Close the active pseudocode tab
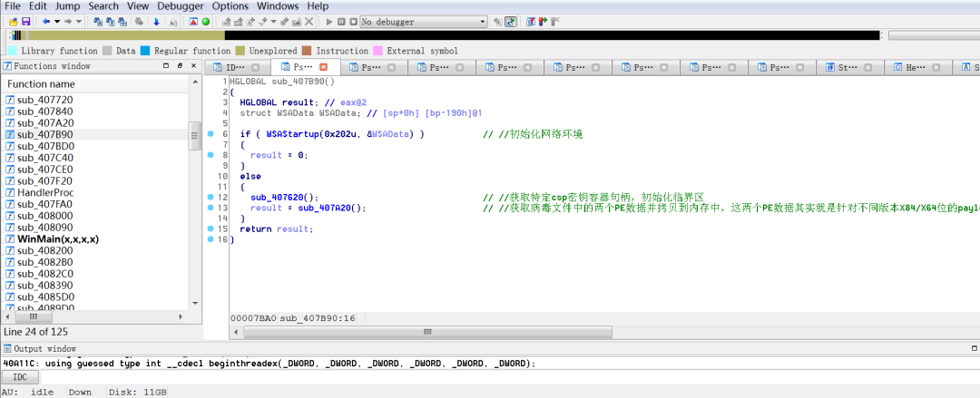 (324, 68)
